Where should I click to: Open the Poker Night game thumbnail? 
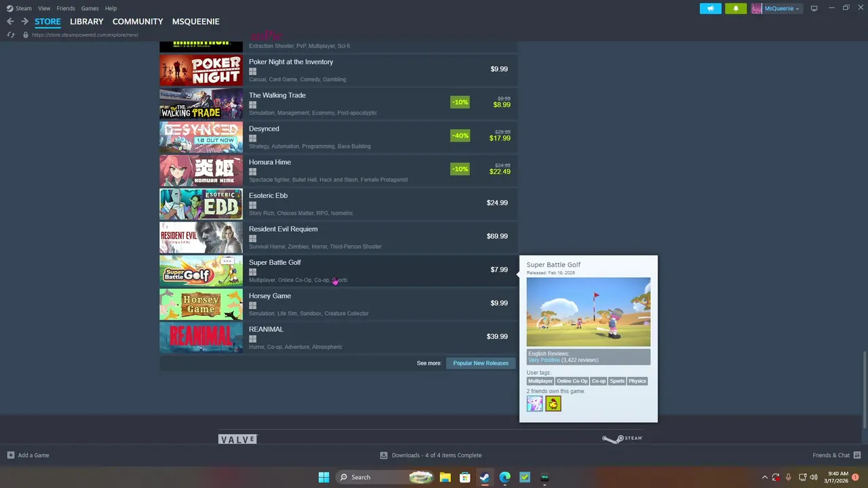(x=201, y=69)
